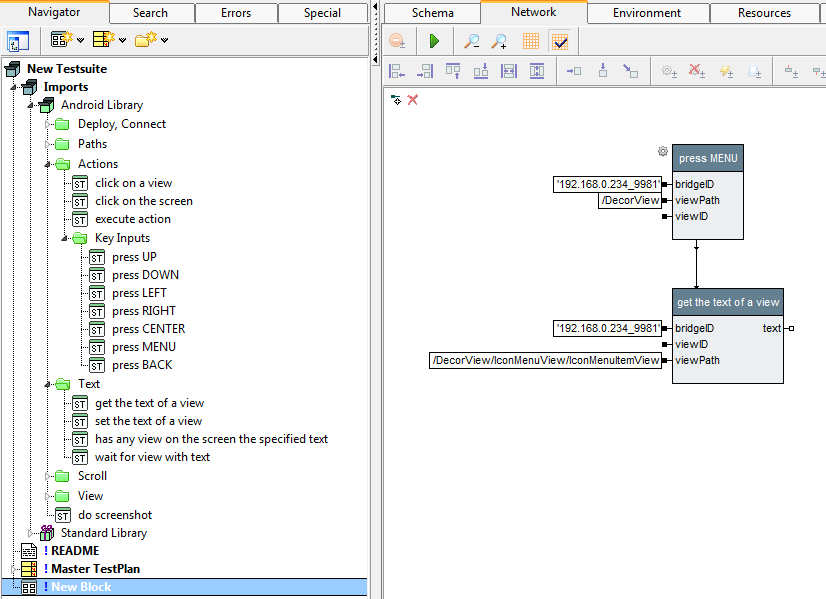Click the gear icon beside press MENU block
826x599 pixels.
coord(662,152)
